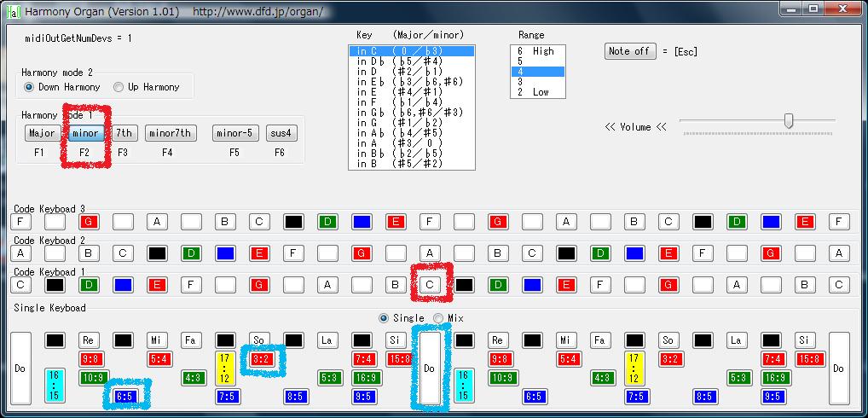Select the Major harmony button
This screenshot has height=418, width=868.
pyautogui.click(x=42, y=133)
